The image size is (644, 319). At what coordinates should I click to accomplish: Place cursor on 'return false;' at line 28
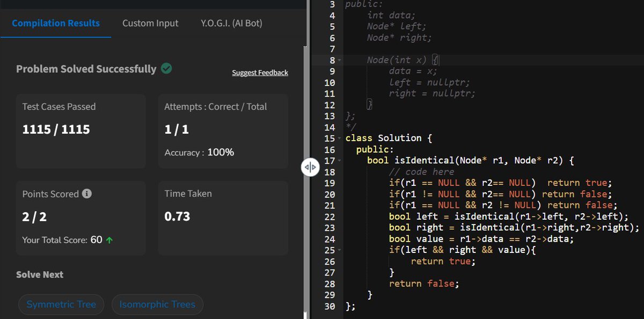[424, 284]
